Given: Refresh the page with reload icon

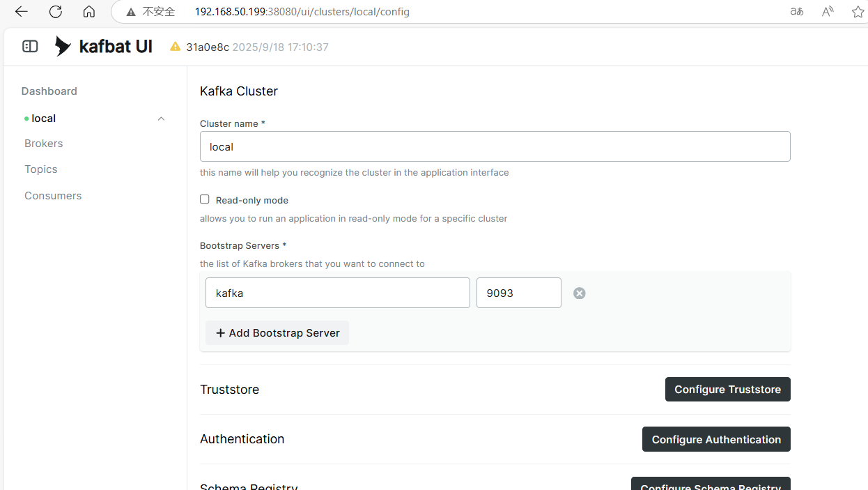Looking at the screenshot, I should coord(56,12).
